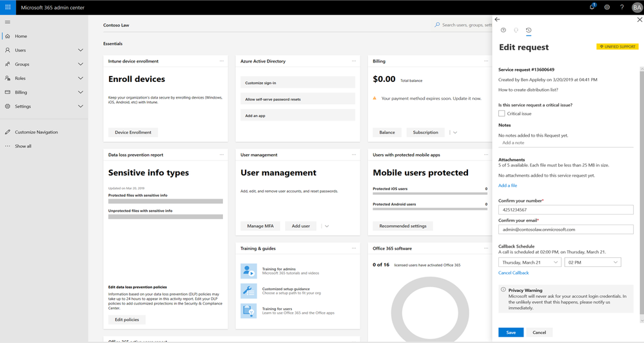Click the Confirm your number field
This screenshot has width=644, height=343.
566,210
